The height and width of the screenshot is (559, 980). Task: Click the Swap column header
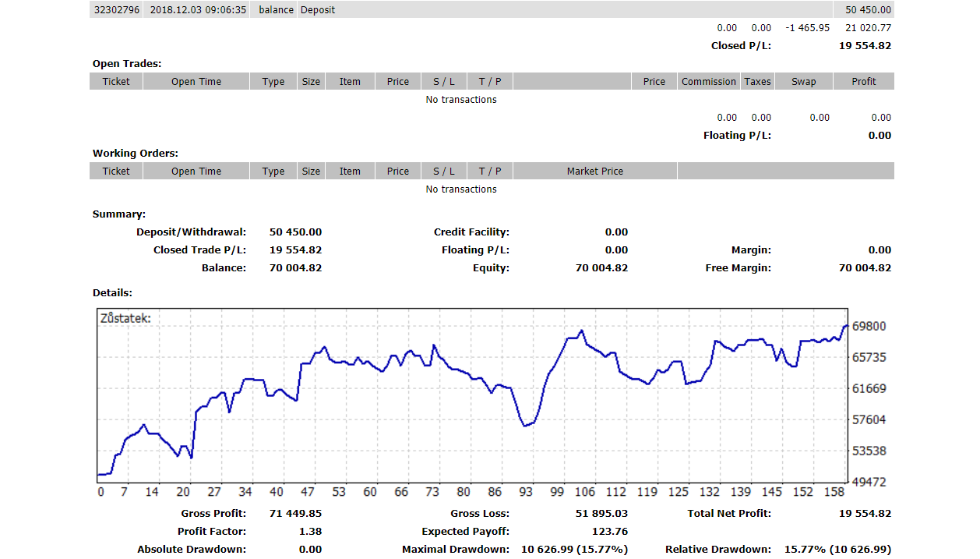click(x=804, y=81)
